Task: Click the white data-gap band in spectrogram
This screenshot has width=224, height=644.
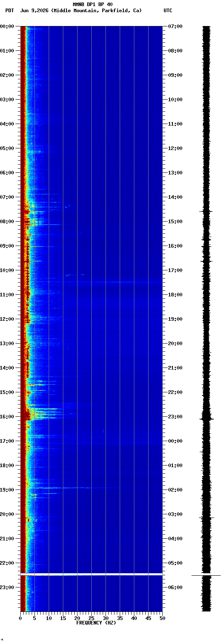Action: pos(91,574)
